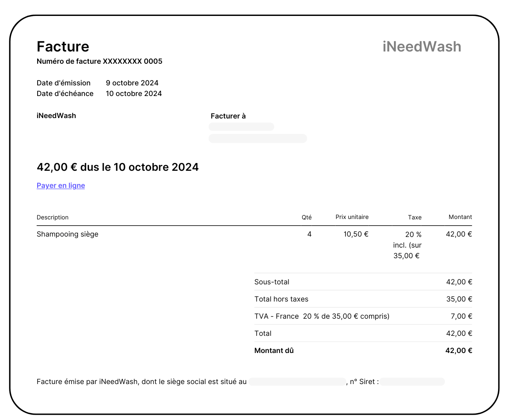This screenshot has height=420, width=505.
Task: Click the Prix unitaire column header
Action: pyautogui.click(x=352, y=217)
